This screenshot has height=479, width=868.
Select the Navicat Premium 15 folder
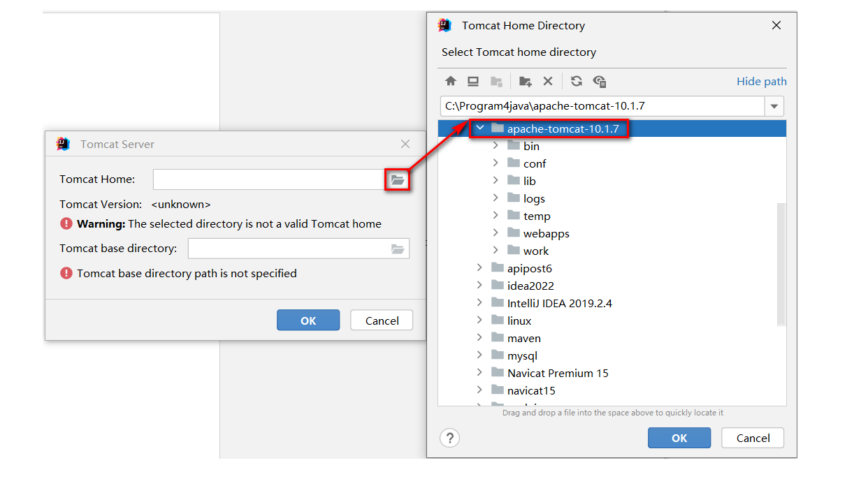[558, 374]
